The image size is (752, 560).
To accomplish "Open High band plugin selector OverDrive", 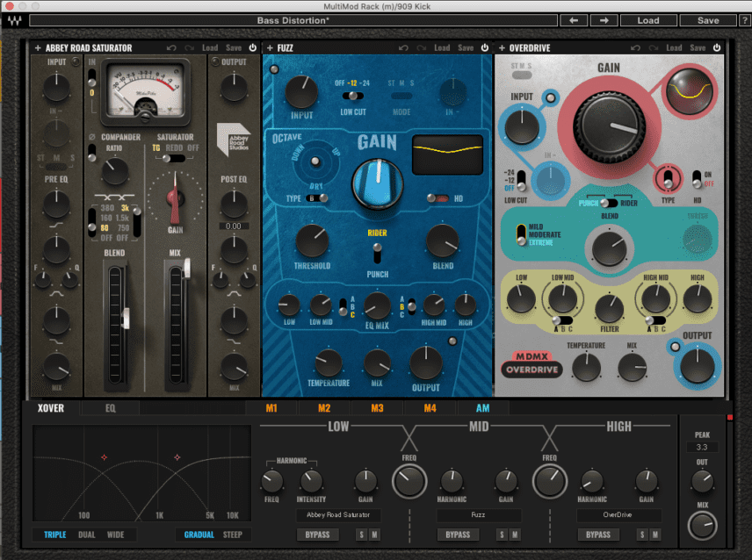I will click(618, 515).
